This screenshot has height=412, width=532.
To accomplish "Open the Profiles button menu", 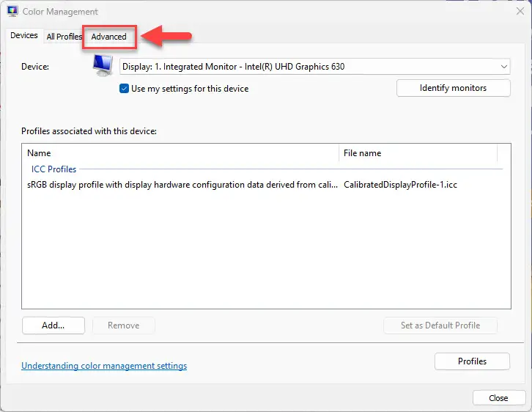I will point(472,361).
